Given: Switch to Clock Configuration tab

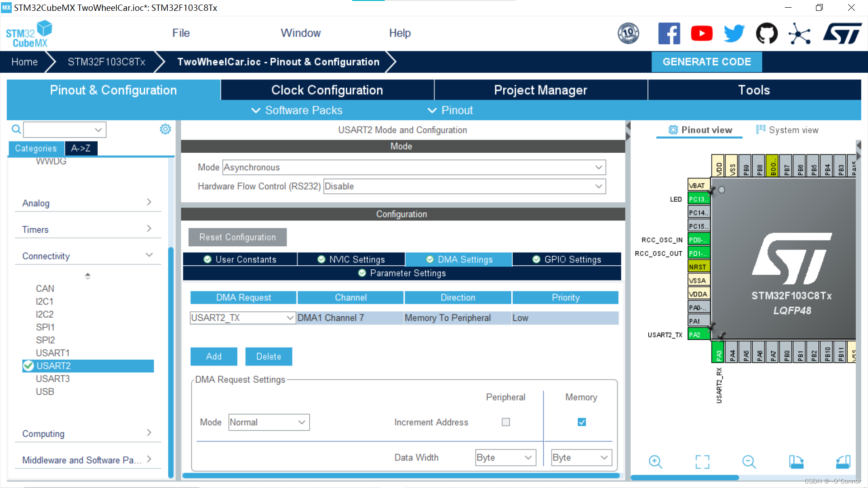Looking at the screenshot, I should click(x=327, y=90).
